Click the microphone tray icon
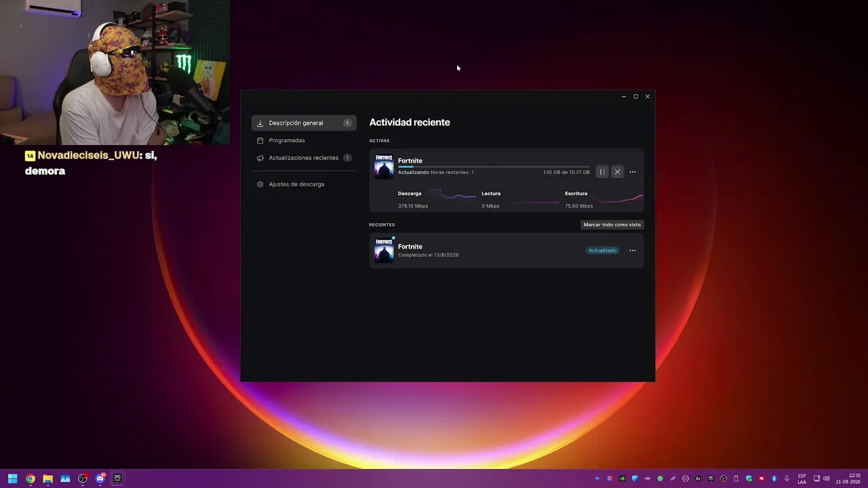The image size is (868, 488). pos(787,479)
